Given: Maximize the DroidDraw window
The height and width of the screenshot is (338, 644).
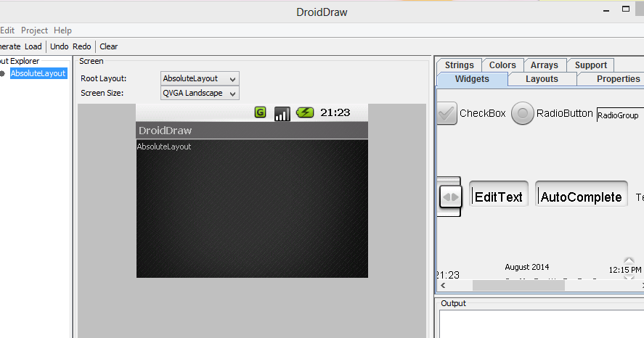Looking at the screenshot, I should tap(626, 9).
